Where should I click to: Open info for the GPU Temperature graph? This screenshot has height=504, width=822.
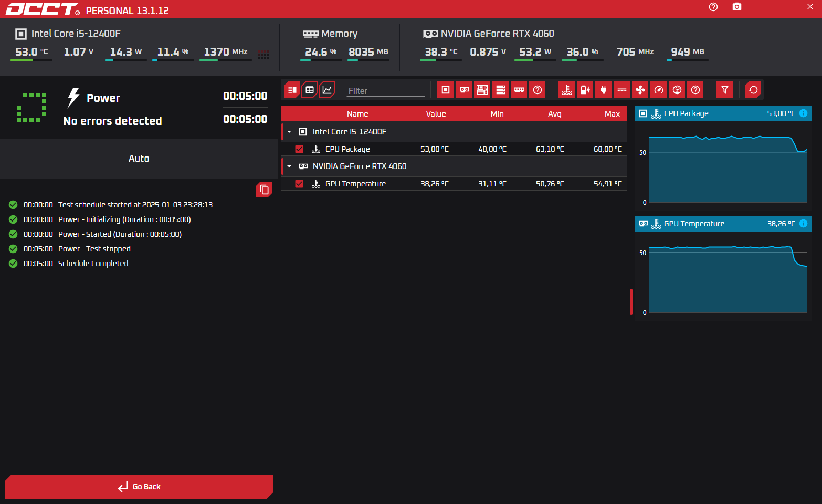(x=803, y=224)
